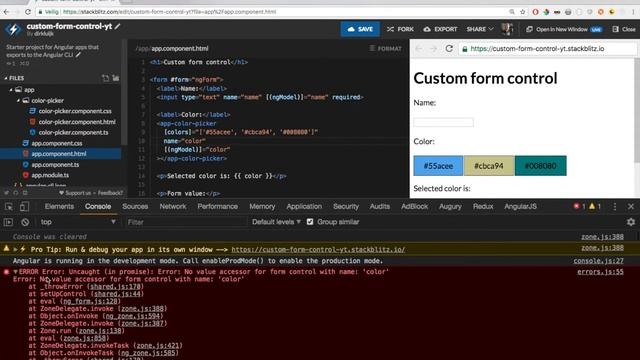Image resolution: width=640 pixels, height=360 pixels.
Task: Reload the browser page
Action: pos(28,12)
